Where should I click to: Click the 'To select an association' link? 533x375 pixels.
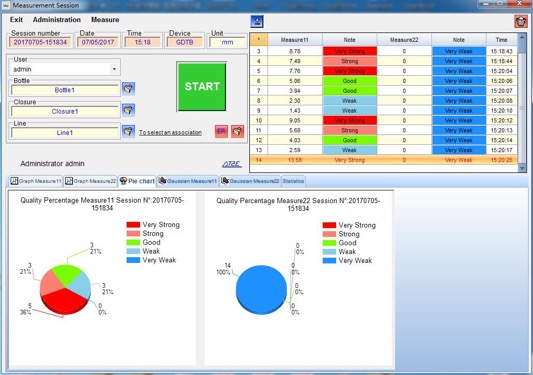[170, 133]
